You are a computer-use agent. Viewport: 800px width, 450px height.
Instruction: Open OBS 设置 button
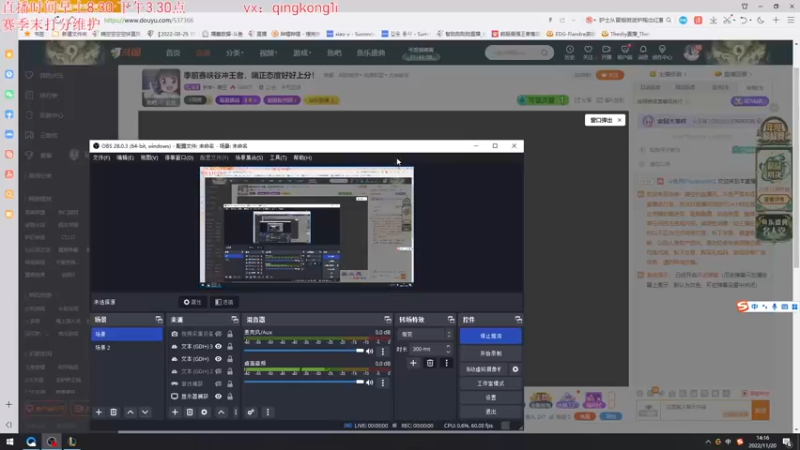point(491,397)
